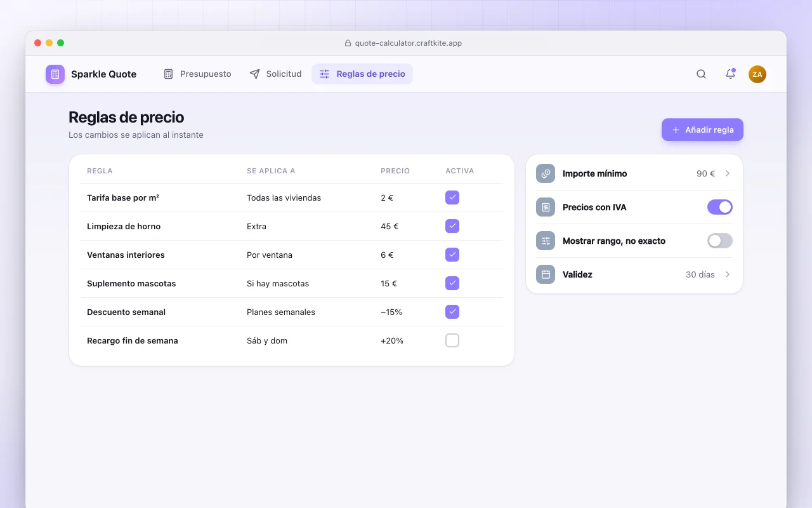Image resolution: width=812 pixels, height=508 pixels.
Task: Uncheck Tarifa base por m² active checkbox
Action: (x=452, y=197)
